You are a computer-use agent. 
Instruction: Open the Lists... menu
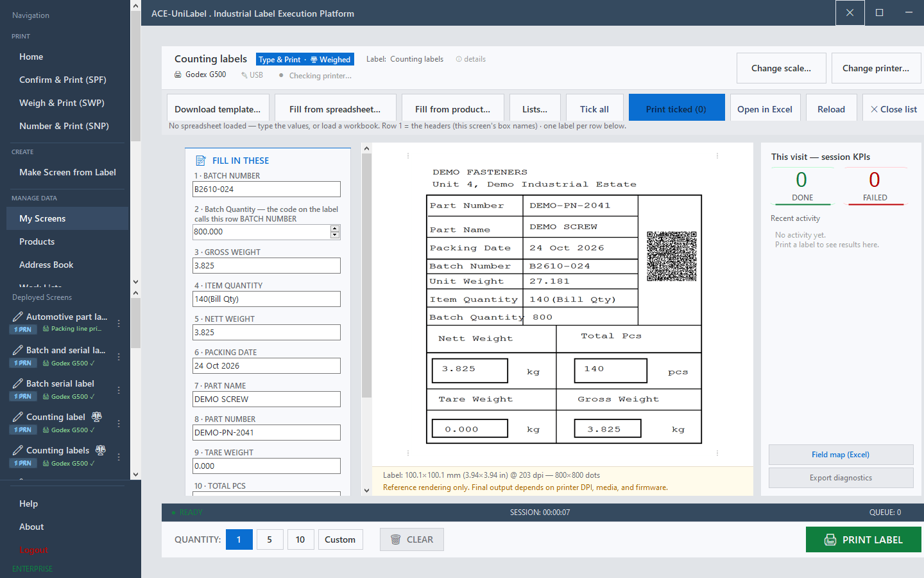click(535, 109)
